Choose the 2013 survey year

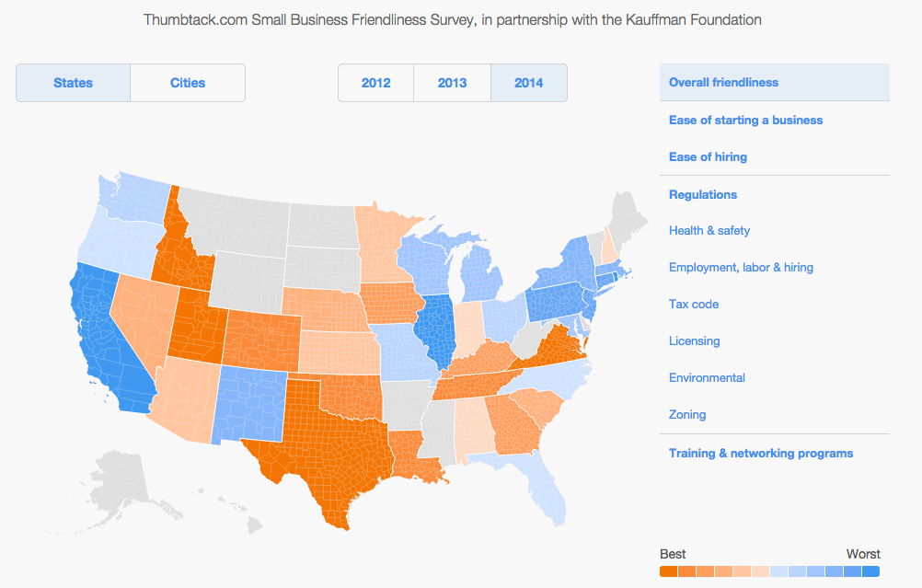tap(452, 83)
